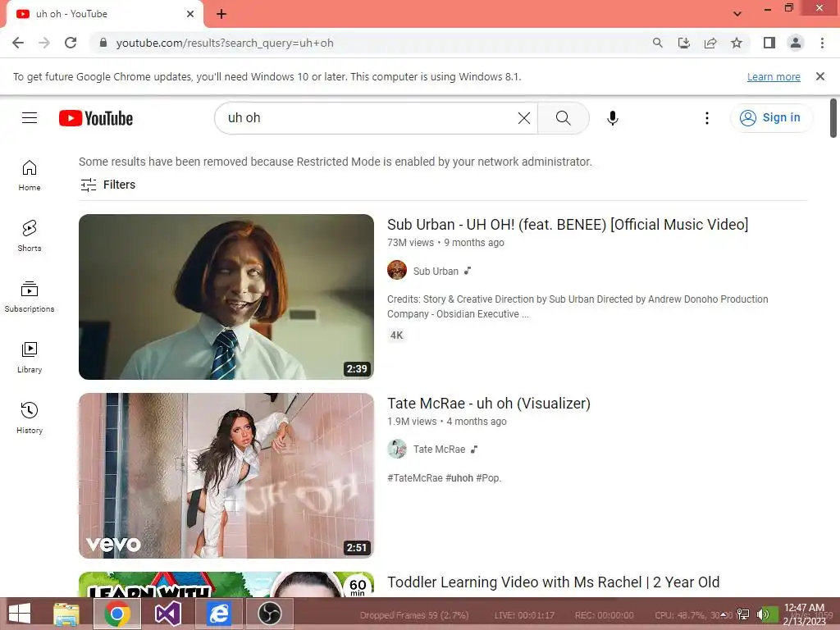The image size is (840, 630).
Task: Dismiss the Chrome update infobar
Action: pos(820,76)
